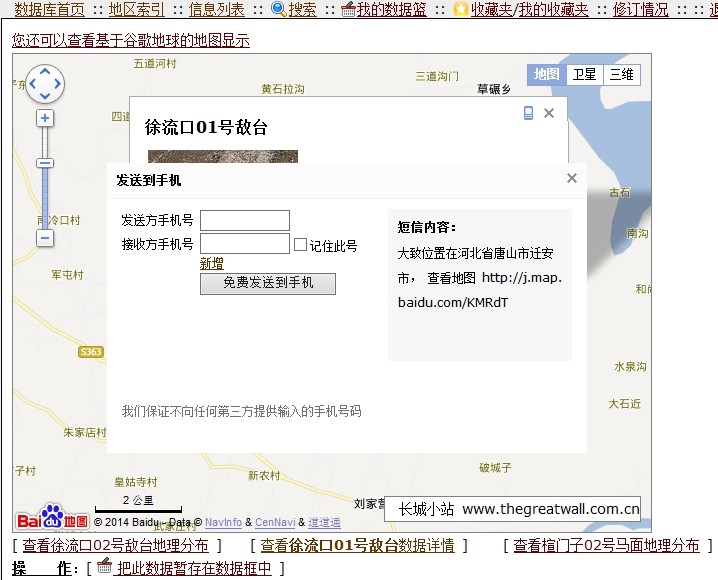Click the 新增 link
This screenshot has width=718, height=580.
212,263
